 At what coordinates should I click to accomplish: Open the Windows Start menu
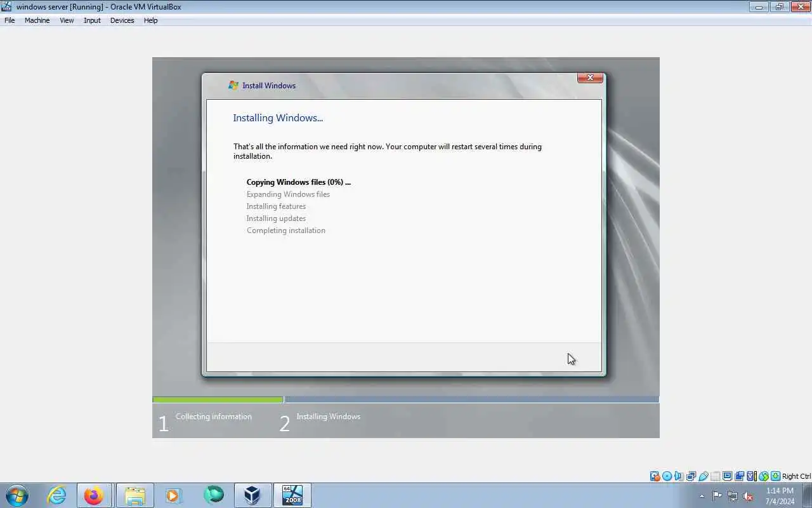17,495
